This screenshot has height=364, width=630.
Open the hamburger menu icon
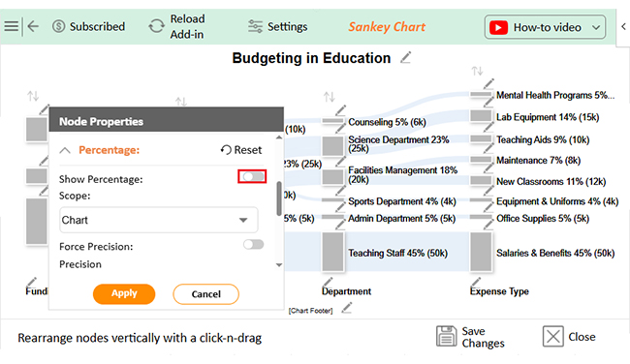point(12,26)
